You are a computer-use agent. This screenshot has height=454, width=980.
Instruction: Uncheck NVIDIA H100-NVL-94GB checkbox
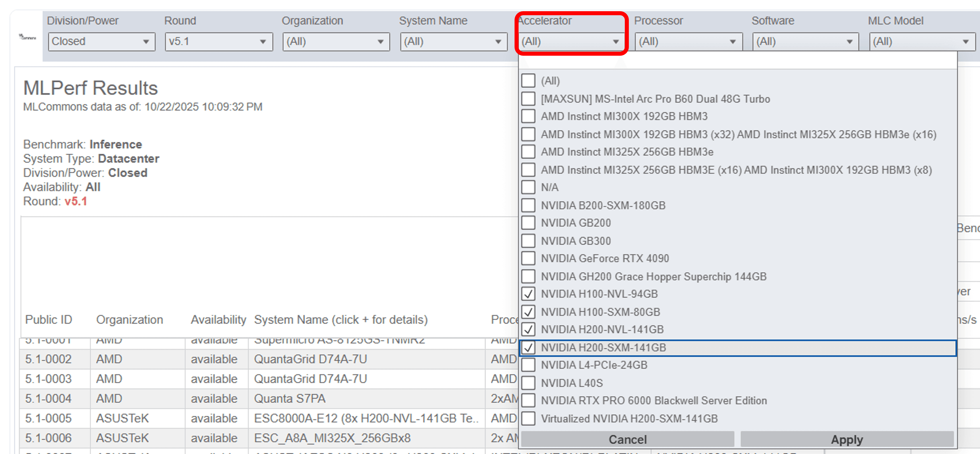click(x=528, y=294)
